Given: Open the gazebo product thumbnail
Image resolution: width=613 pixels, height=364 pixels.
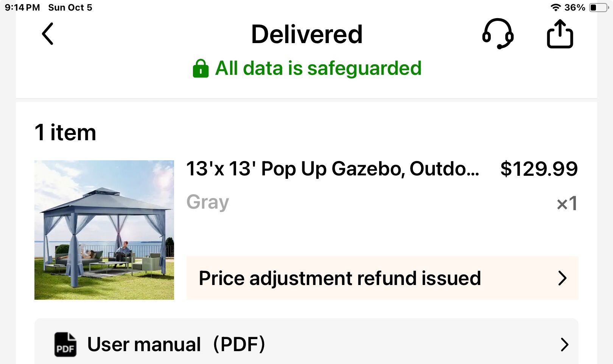Looking at the screenshot, I should [104, 230].
